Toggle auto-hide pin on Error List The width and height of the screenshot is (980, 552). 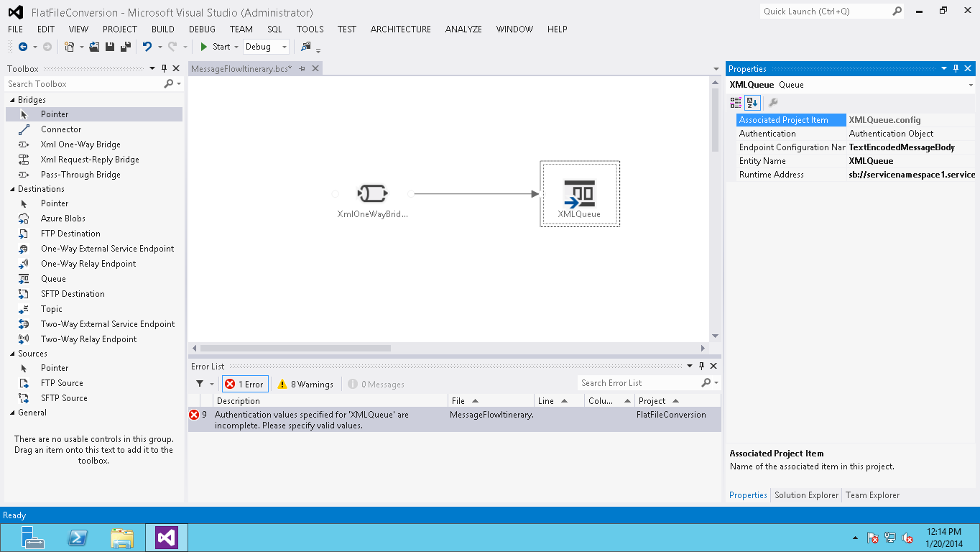click(x=701, y=367)
